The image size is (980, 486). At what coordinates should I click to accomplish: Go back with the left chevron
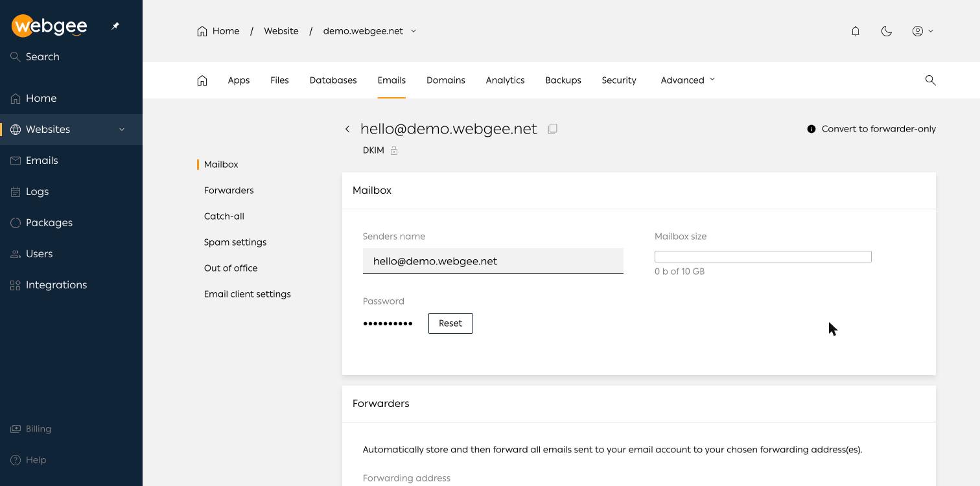tap(347, 129)
